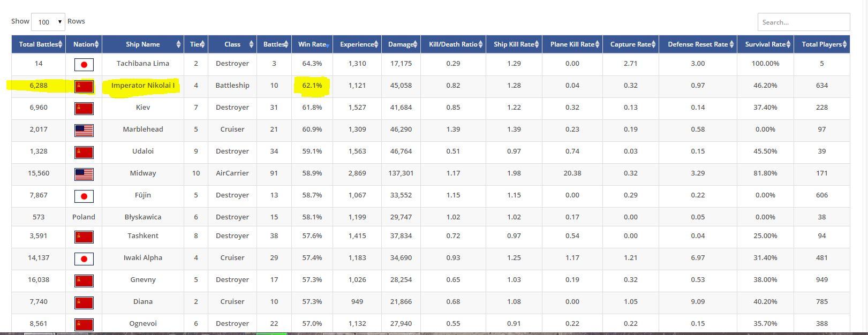Screen dimensions: 868x335
Task: Sort by Survival Rate column header
Action: pyautogui.click(x=765, y=44)
